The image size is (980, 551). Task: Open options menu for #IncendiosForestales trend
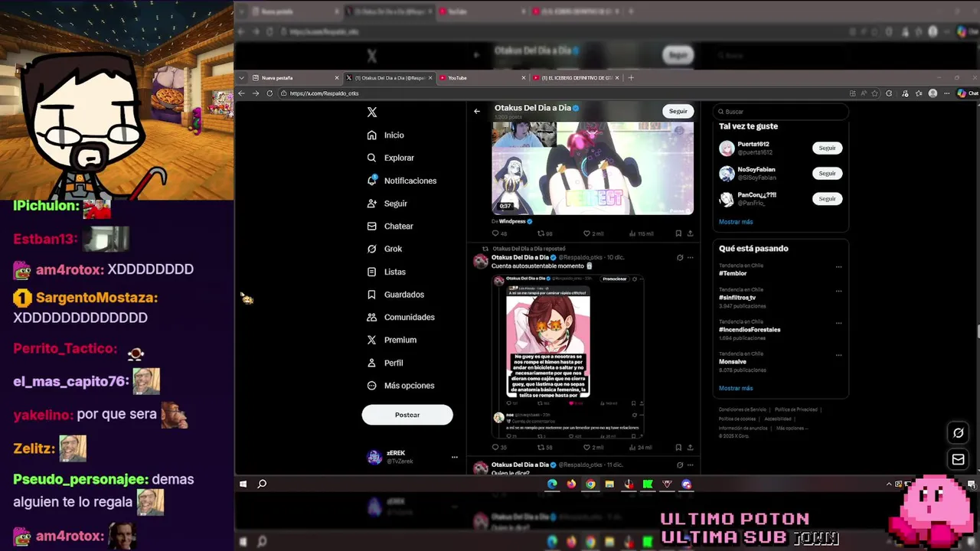[838, 323]
